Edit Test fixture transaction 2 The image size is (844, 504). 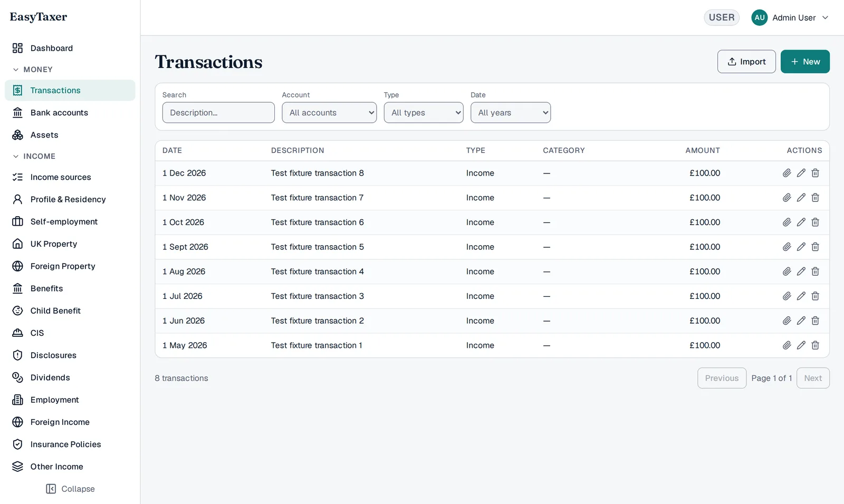click(801, 321)
